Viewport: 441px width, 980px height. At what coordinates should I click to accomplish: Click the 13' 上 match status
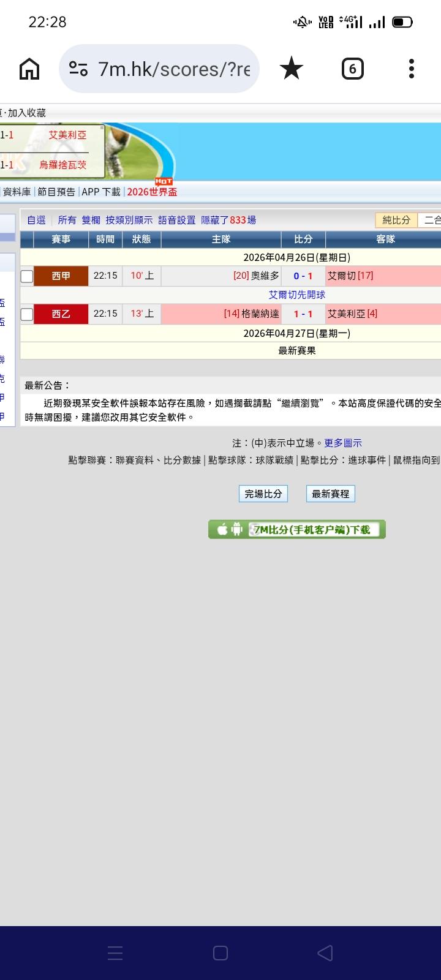coord(142,314)
